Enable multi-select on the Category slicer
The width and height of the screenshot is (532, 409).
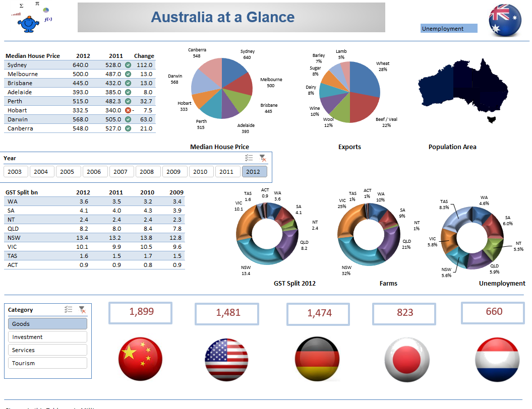(69, 309)
